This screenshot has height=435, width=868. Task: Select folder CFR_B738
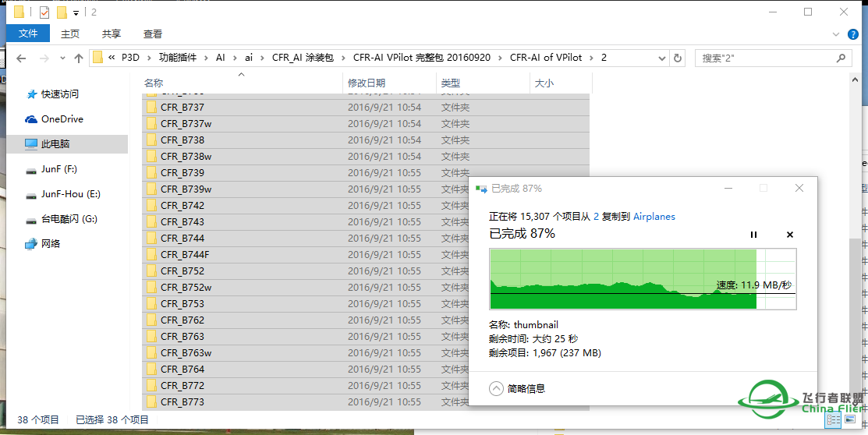[x=365, y=140]
